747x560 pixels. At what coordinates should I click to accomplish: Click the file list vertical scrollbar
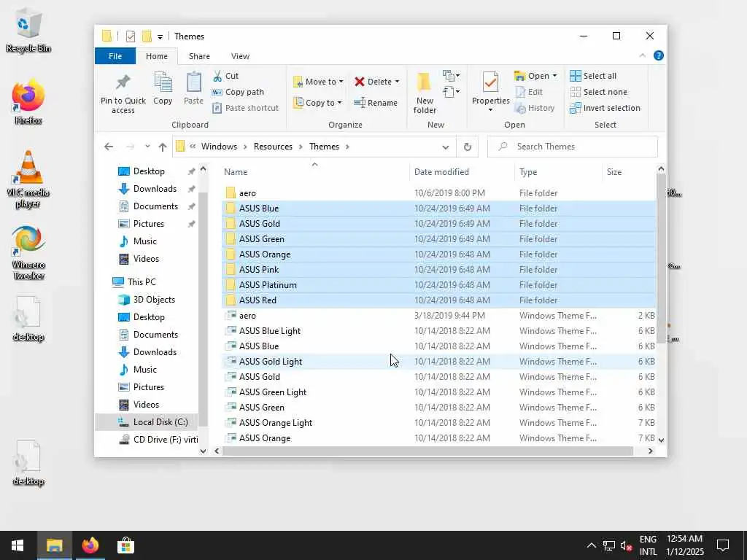661,257
